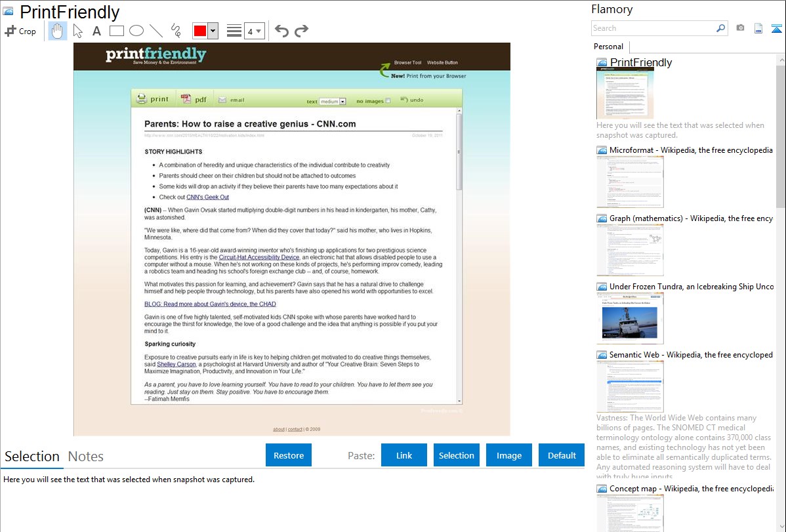Click the Restore button

click(289, 455)
